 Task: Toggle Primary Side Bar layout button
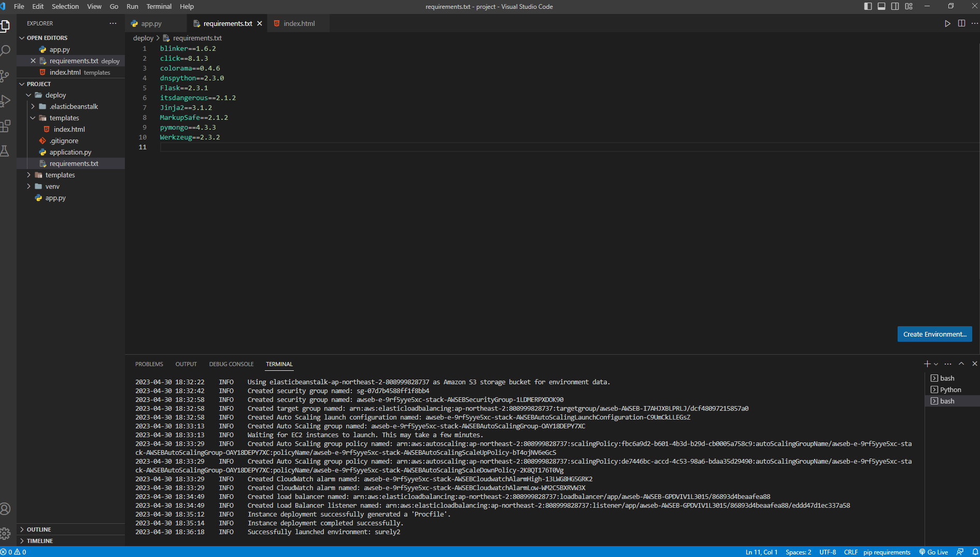[x=868, y=6]
